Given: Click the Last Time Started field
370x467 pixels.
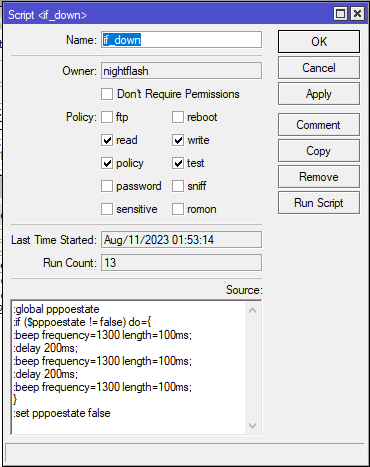Looking at the screenshot, I should click(181, 240).
